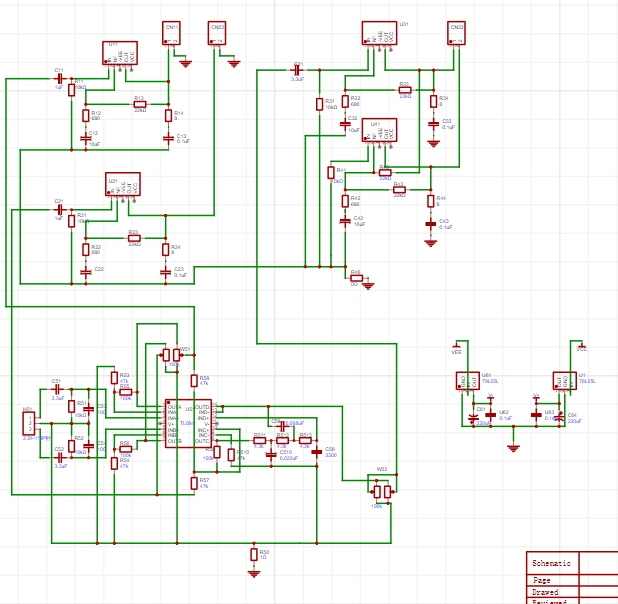The image size is (618, 604).
Task: Select resistor R24 symbol
Action: point(166,250)
